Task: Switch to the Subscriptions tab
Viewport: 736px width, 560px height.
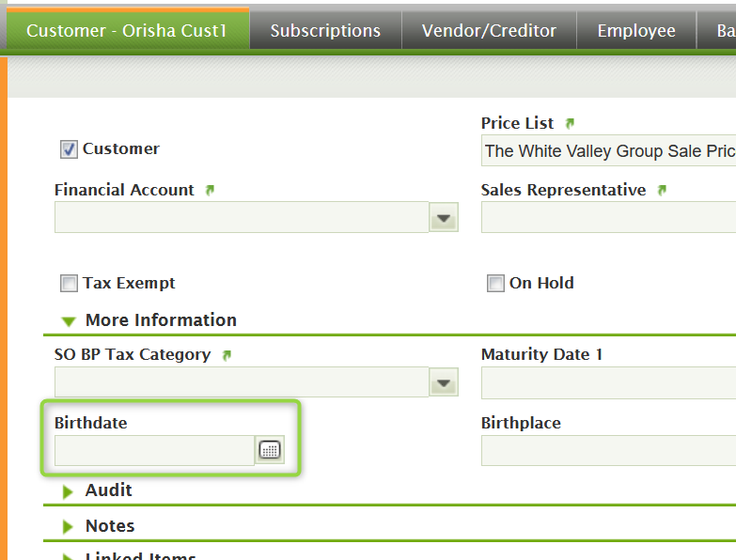Action: point(325,31)
